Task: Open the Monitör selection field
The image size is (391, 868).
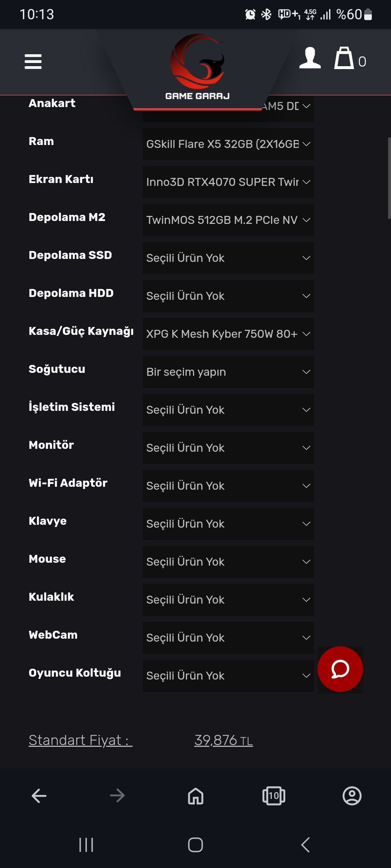Action: pos(228,448)
